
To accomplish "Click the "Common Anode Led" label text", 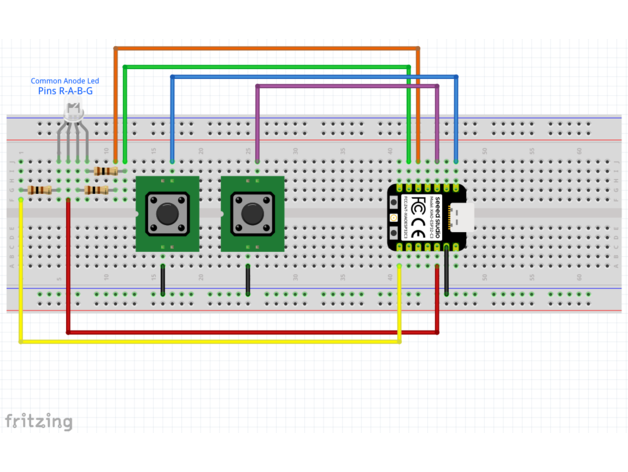I will [64, 80].
